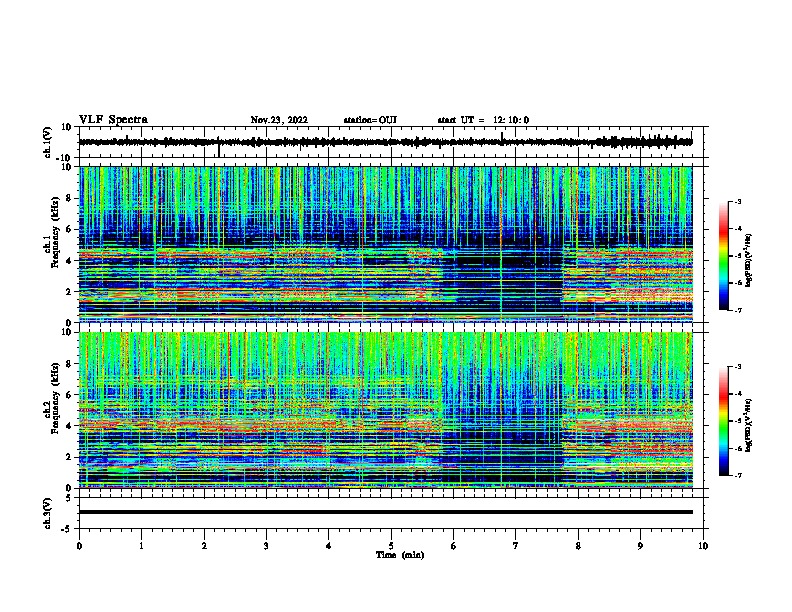Viewport: 792px width, 612px height.
Task: Click the ch.1(V) waveform axis label
Action: click(x=48, y=142)
